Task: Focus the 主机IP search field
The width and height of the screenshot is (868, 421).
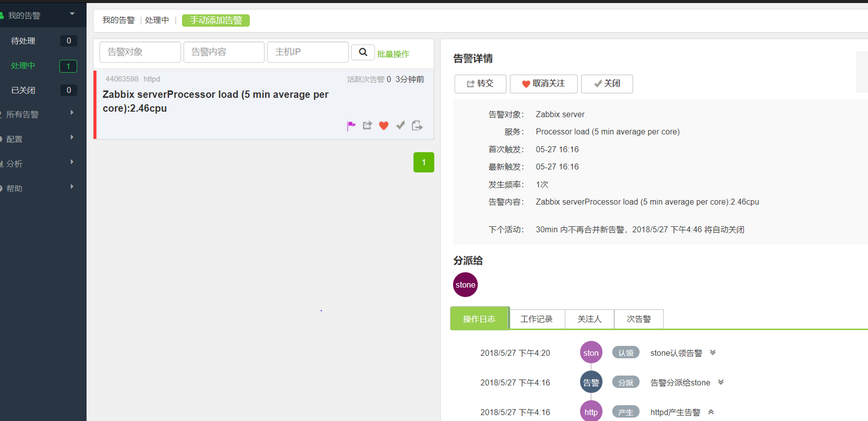Action: click(x=308, y=52)
